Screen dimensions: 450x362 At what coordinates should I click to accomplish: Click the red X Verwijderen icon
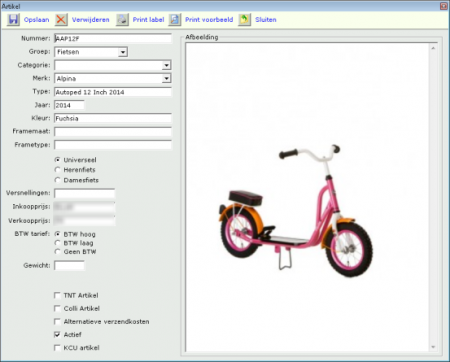point(61,20)
